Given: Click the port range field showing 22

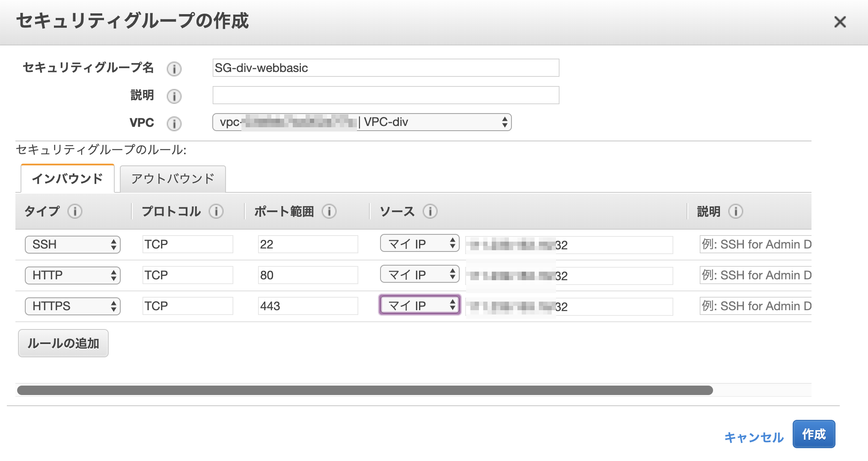Looking at the screenshot, I should click(308, 245).
